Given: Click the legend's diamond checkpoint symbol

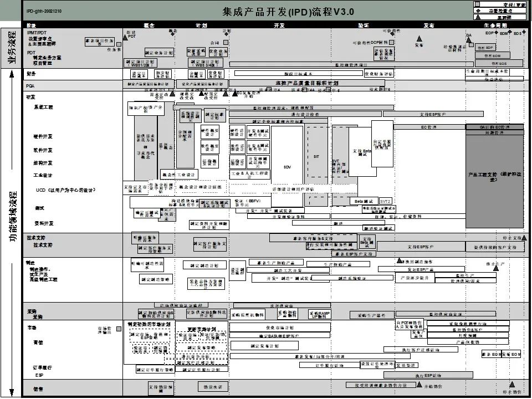Looking at the screenshot, I should [x=478, y=11].
